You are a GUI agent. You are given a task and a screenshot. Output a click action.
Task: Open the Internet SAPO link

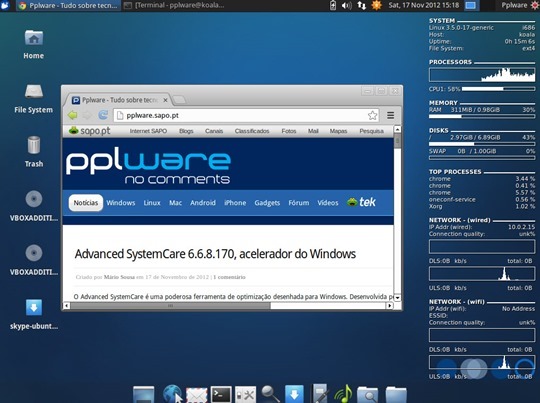[x=148, y=131]
